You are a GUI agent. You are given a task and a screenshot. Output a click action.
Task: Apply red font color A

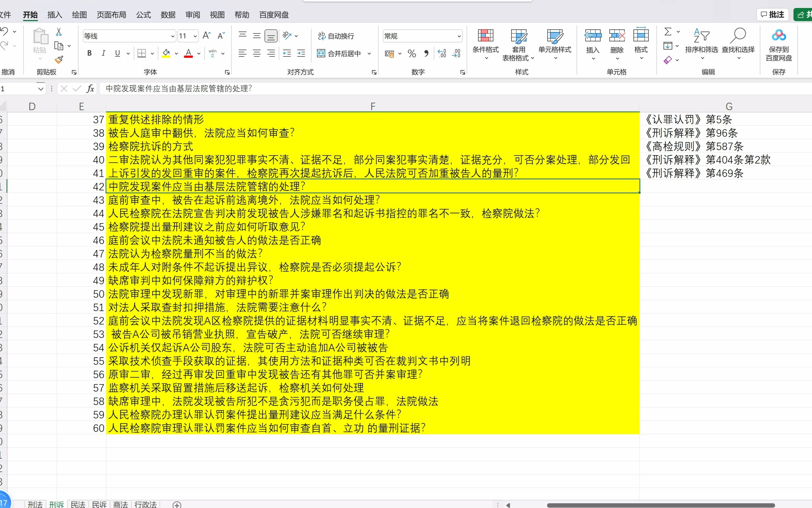coord(189,53)
